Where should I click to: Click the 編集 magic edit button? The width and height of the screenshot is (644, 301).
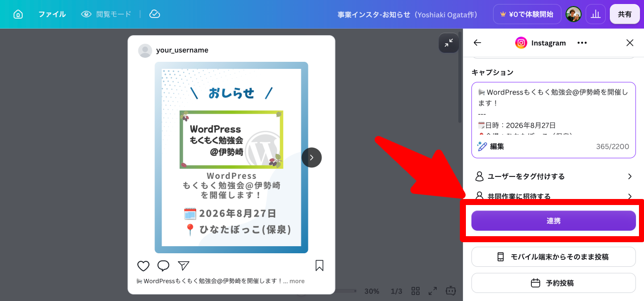coord(491,146)
